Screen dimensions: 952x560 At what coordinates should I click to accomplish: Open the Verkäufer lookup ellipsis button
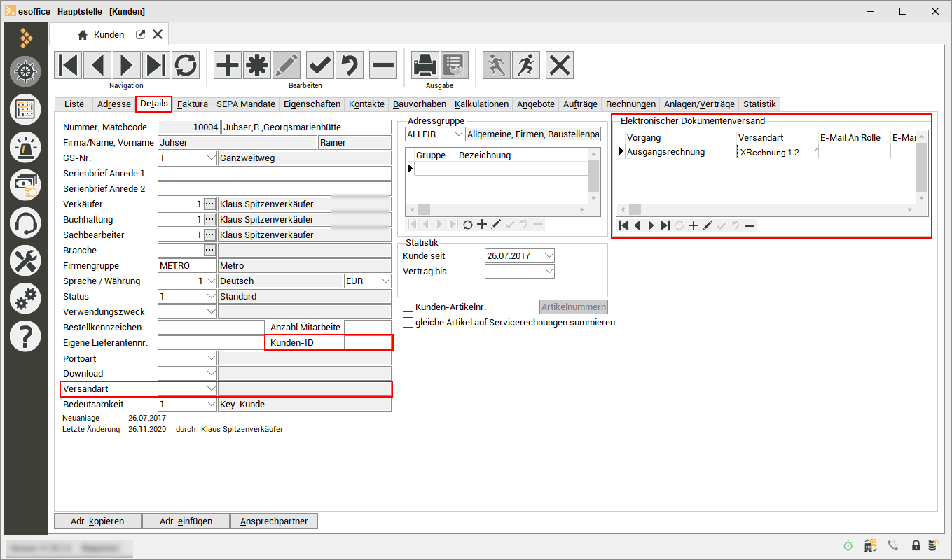tap(209, 204)
